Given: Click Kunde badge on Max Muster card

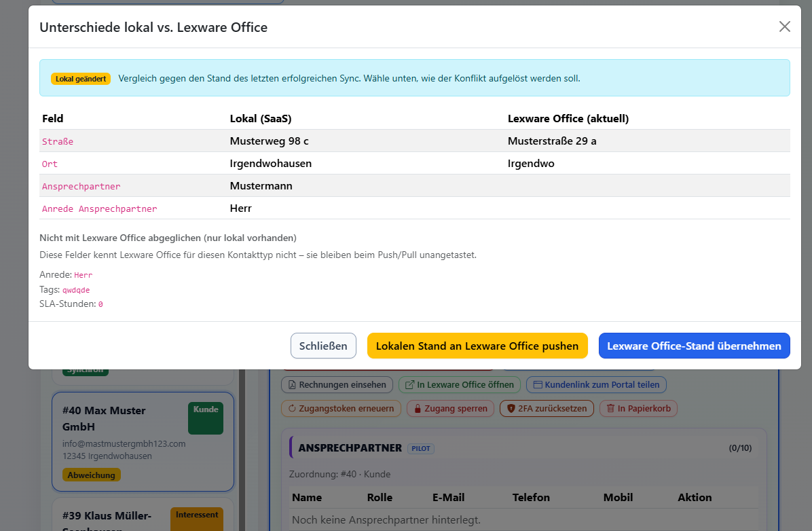Looking at the screenshot, I should 206,418.
